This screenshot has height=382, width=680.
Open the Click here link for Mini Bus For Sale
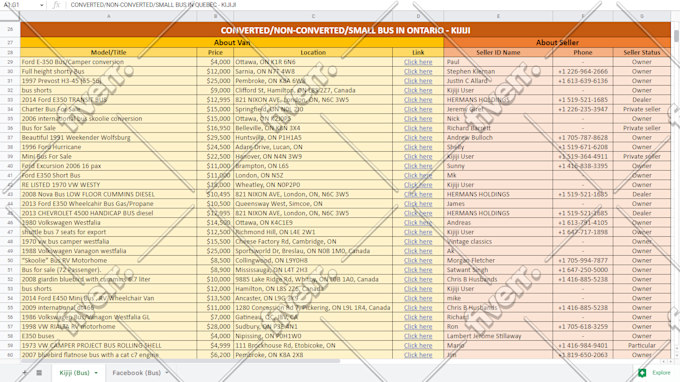coord(418,157)
